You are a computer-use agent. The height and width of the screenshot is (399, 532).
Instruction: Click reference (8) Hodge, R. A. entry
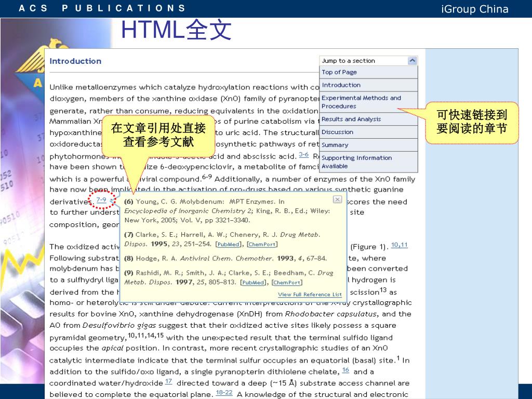coord(225,259)
